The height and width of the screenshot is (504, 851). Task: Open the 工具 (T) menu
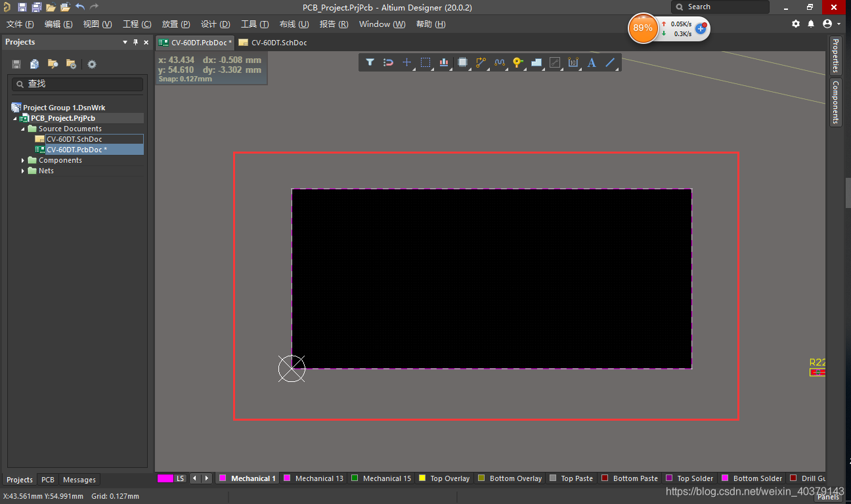pos(255,24)
